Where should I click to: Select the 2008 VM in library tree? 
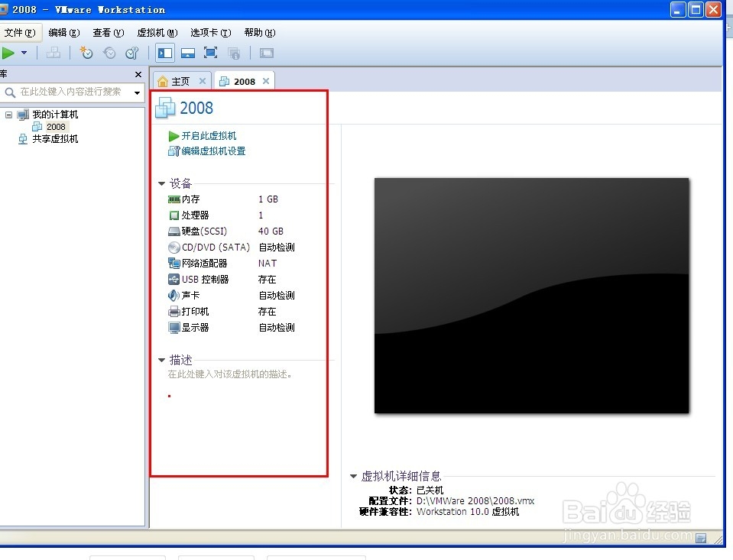[56, 127]
